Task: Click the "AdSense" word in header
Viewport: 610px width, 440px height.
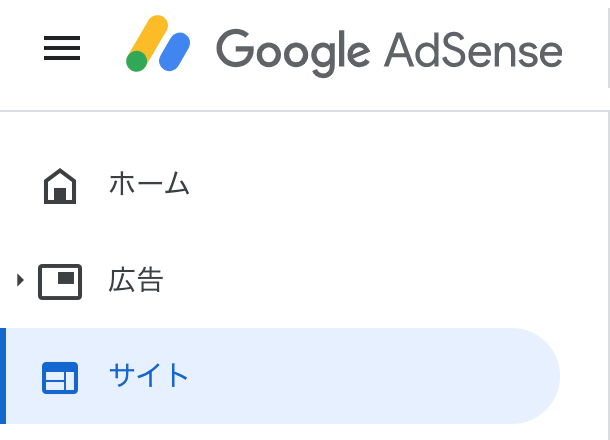Action: [x=473, y=51]
